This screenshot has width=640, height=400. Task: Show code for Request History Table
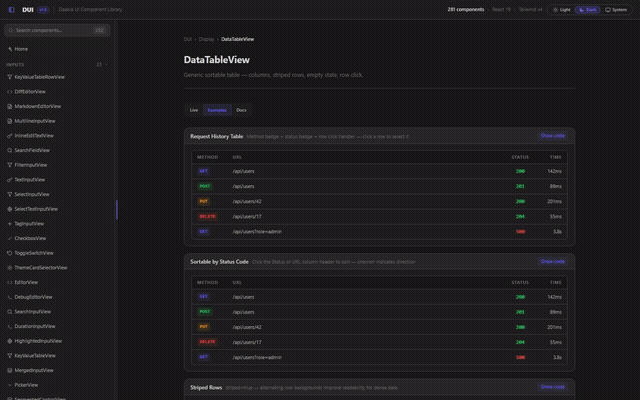tap(553, 136)
